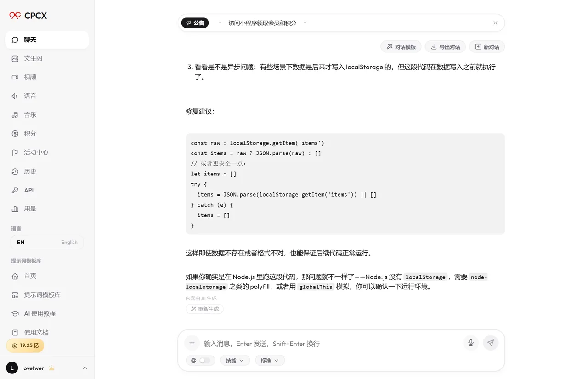
Task: Click the image icon beside 文生图
Action: [15, 58]
